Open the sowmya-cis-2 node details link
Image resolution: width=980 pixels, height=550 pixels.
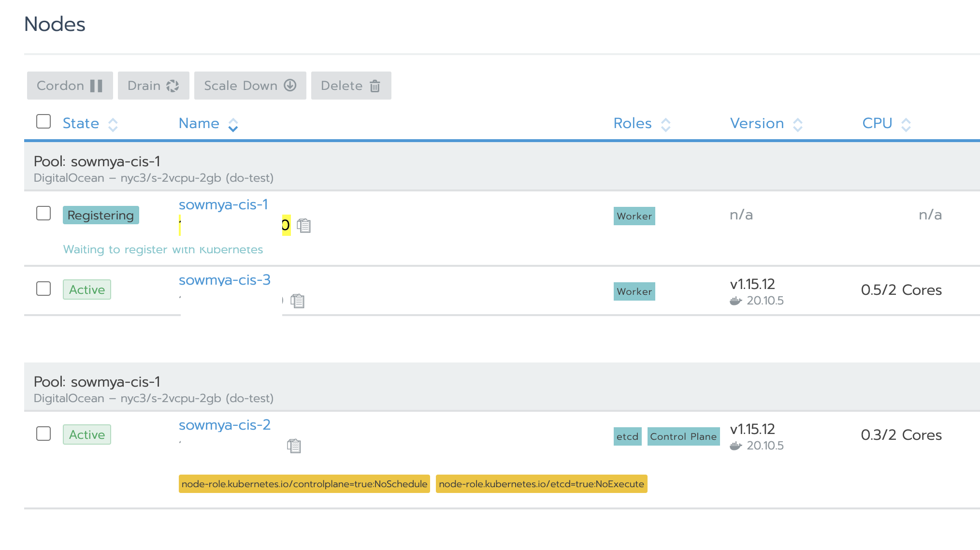pos(224,425)
